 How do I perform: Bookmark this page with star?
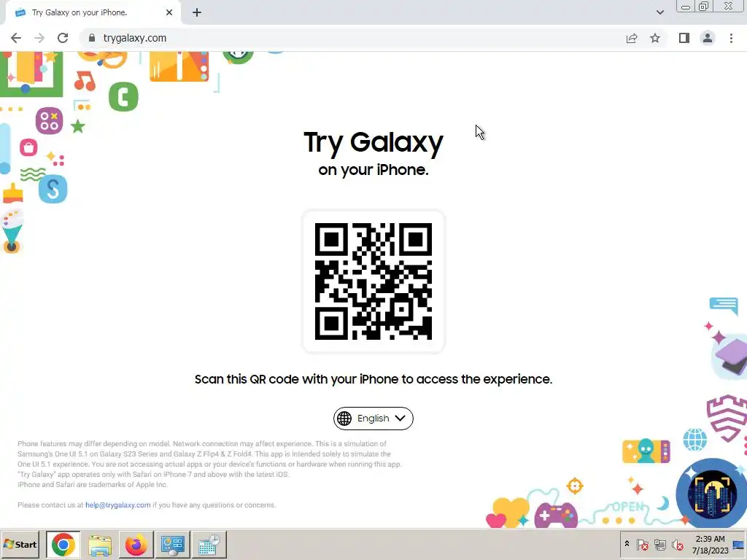pyautogui.click(x=655, y=38)
